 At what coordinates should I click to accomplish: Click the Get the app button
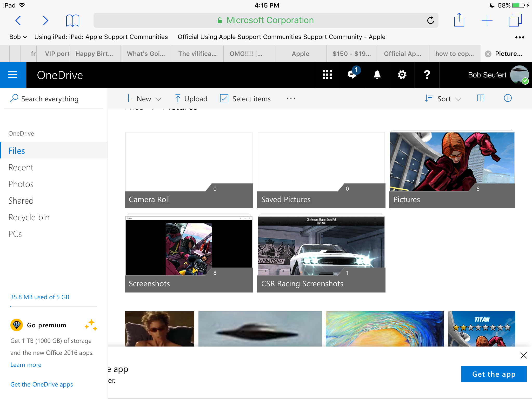(x=494, y=374)
